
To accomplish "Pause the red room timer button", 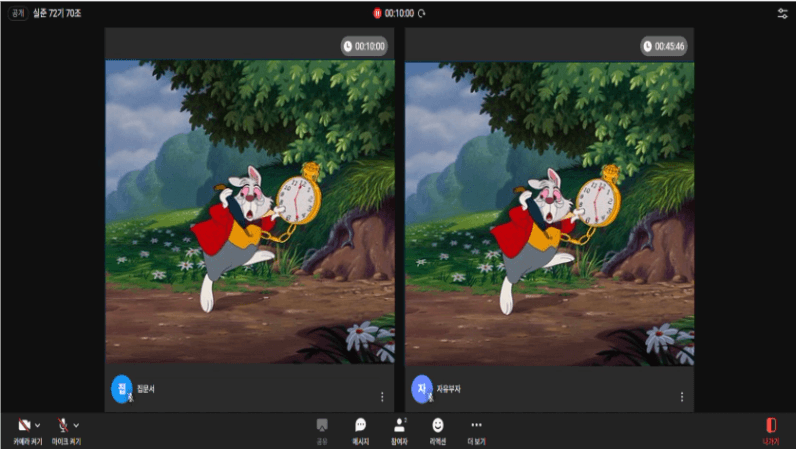I will tap(377, 14).
